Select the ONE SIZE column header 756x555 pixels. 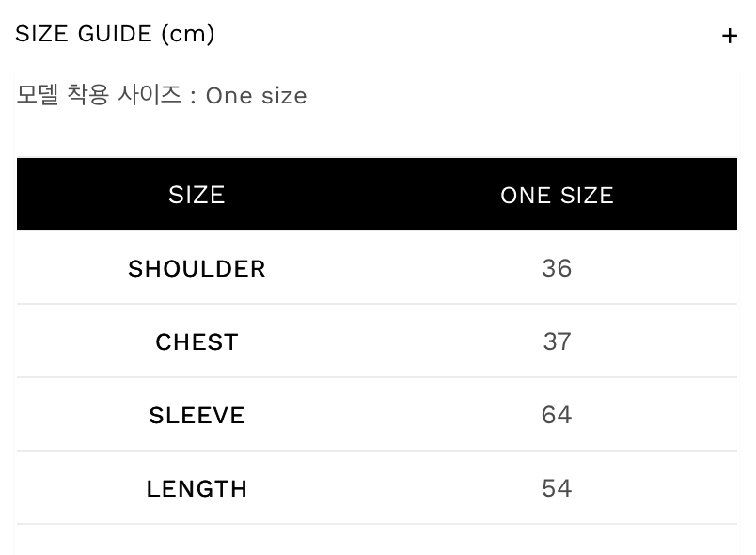[557, 195]
